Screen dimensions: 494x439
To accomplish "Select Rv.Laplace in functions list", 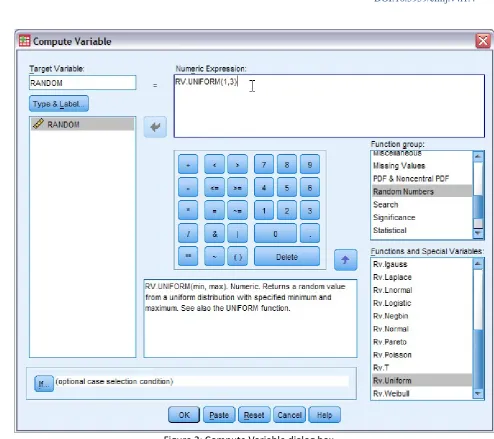I will pos(422,277).
